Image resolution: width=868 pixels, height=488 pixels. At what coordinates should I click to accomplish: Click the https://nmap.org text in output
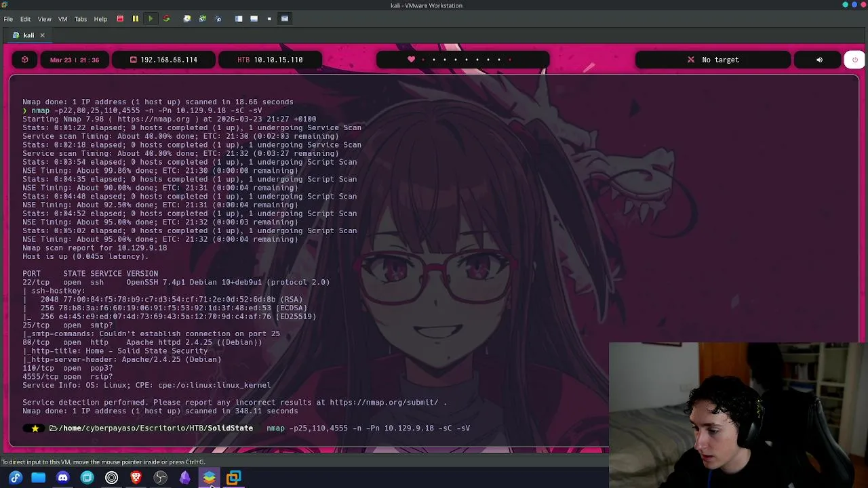153,119
